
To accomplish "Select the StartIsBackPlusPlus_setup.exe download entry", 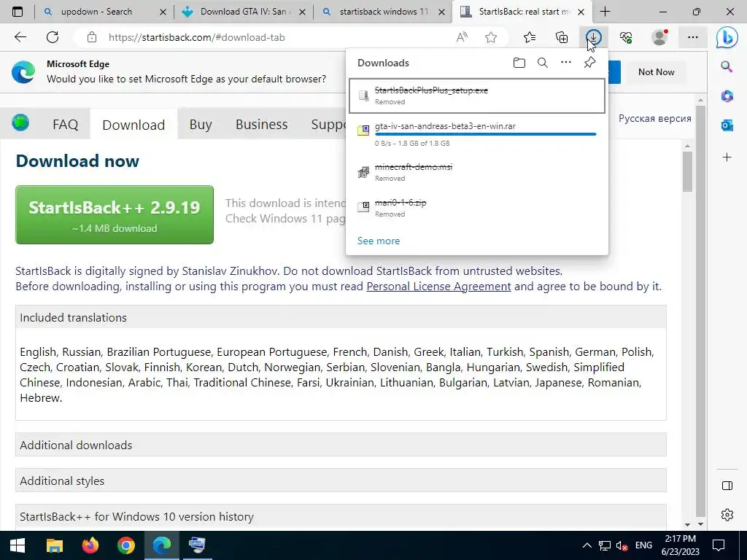I will [477, 96].
